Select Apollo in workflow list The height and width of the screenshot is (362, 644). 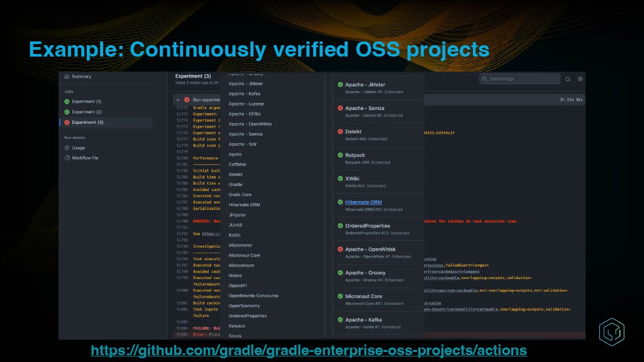point(235,155)
